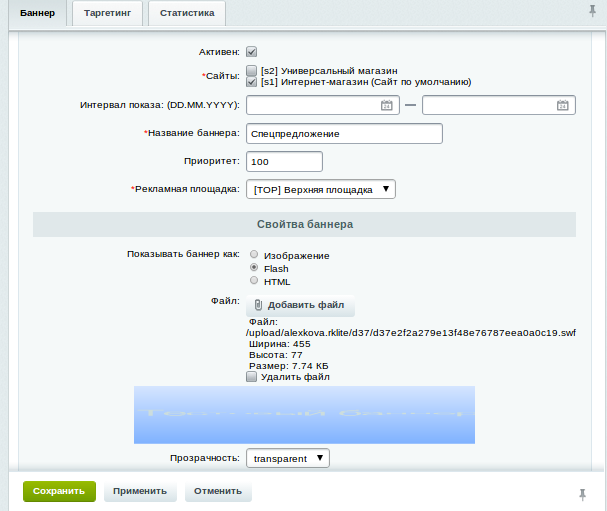
Task: Toggle the Активен checkbox
Action: pos(252,51)
